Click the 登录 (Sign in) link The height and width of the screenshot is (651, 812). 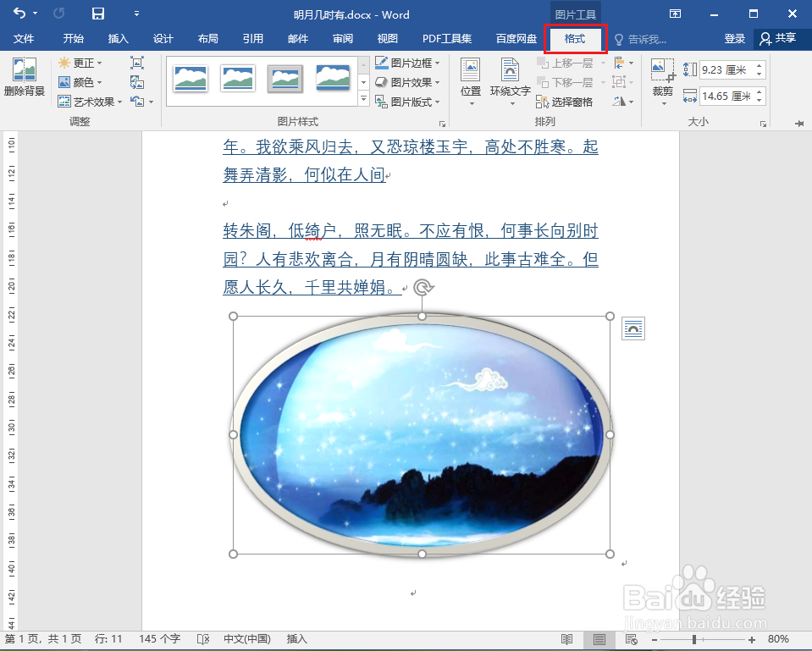(733, 38)
